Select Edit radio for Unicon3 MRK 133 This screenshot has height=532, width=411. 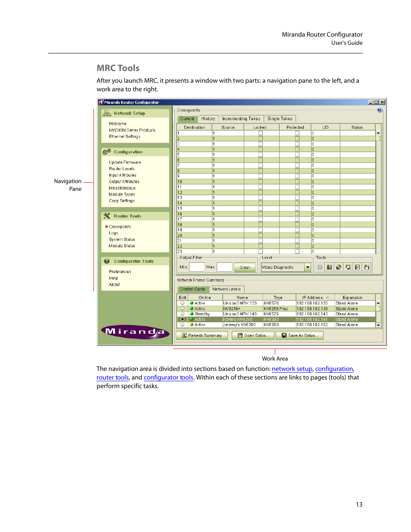point(183,303)
